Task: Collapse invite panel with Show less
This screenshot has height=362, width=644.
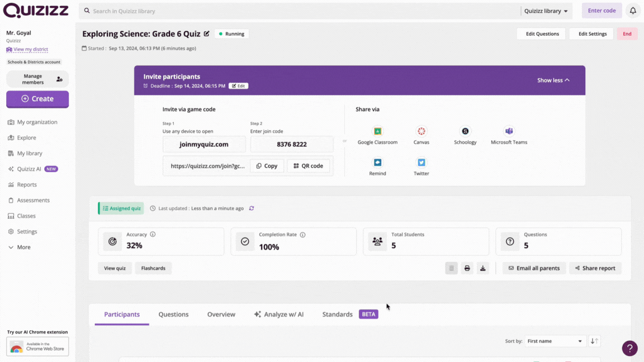Action: pos(553,80)
